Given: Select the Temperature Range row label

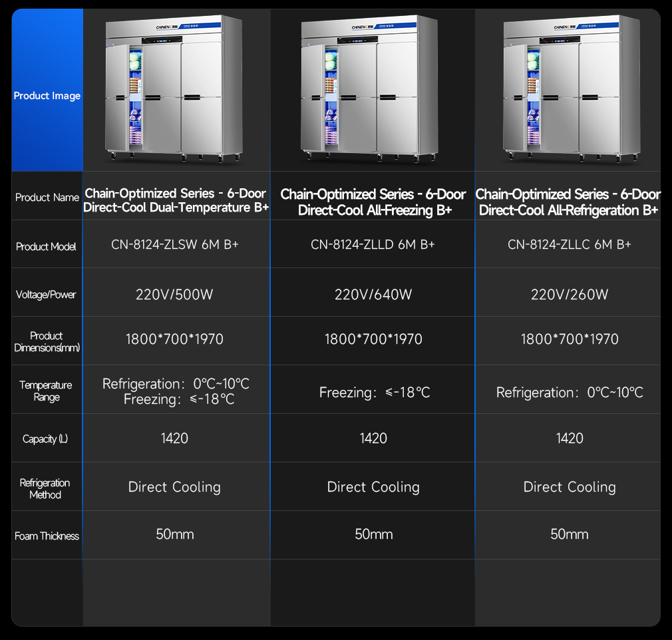Looking at the screenshot, I should tap(47, 391).
